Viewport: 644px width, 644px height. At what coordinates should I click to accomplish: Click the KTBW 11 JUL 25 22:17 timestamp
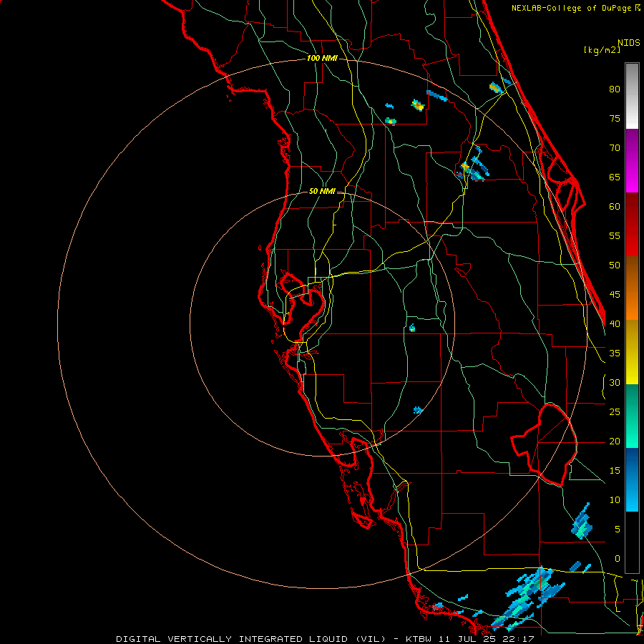tap(470, 639)
